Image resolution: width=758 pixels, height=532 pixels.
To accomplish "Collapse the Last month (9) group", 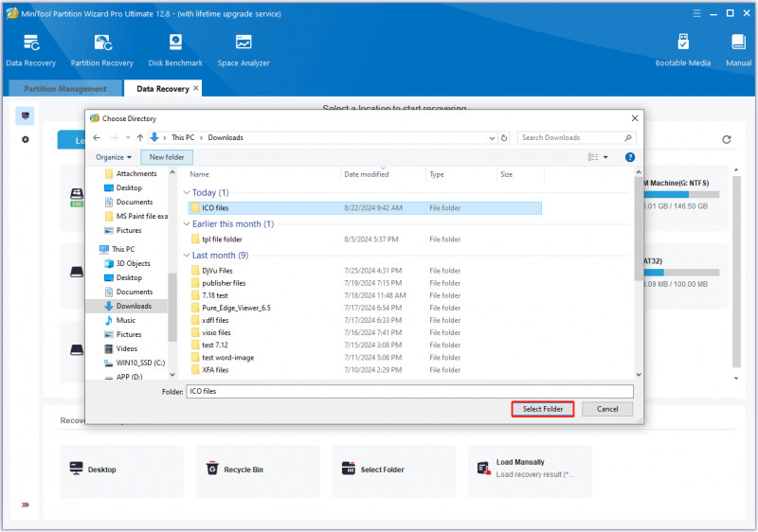I will coord(187,256).
